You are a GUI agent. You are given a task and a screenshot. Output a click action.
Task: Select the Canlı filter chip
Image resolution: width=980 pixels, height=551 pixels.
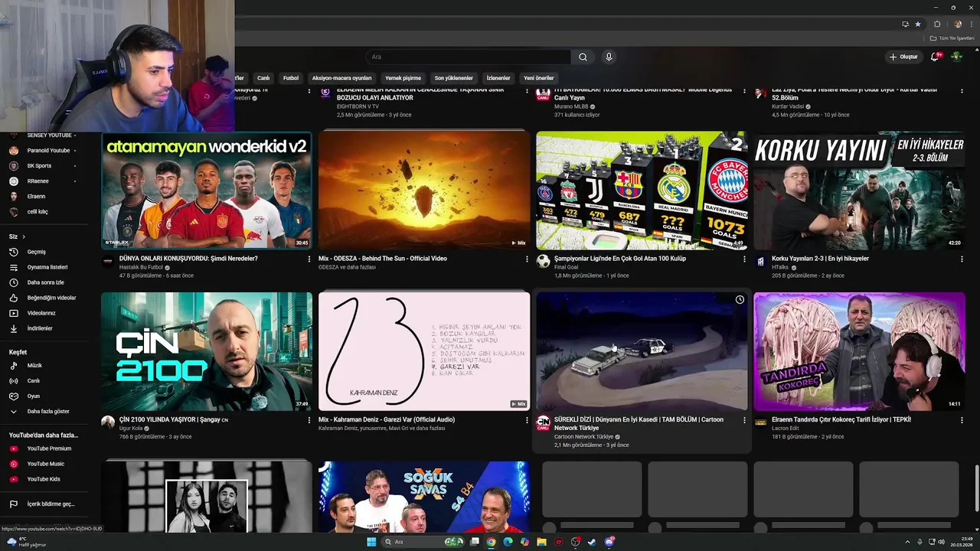pyautogui.click(x=263, y=78)
